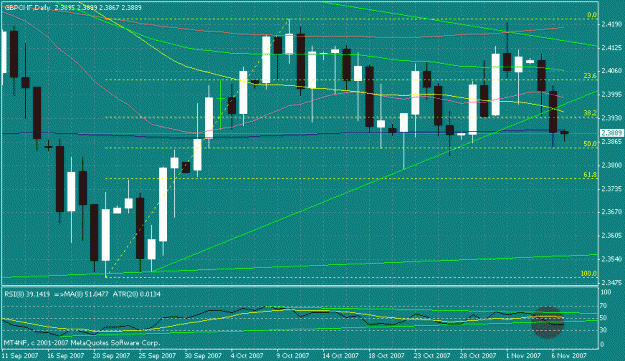Click the 23 Oct 2007 date label
The height and width of the screenshot is (361, 625).
point(432,355)
